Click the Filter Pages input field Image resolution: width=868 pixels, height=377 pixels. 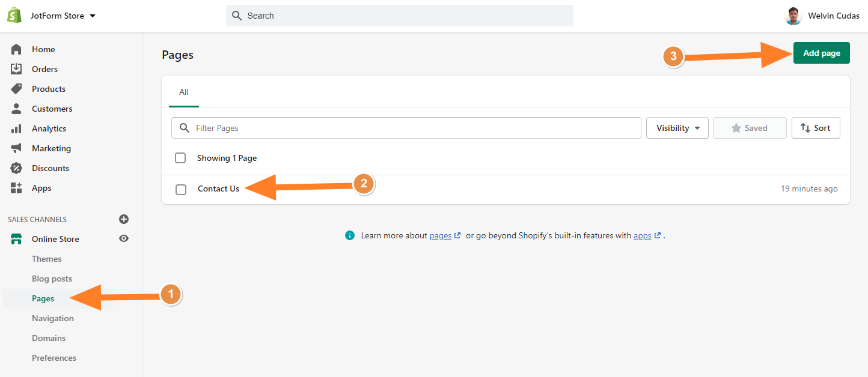point(415,128)
